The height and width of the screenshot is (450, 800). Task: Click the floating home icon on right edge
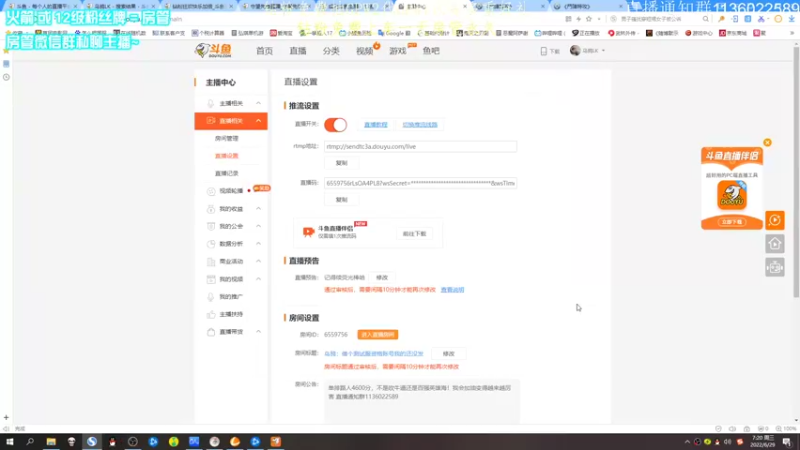click(774, 244)
